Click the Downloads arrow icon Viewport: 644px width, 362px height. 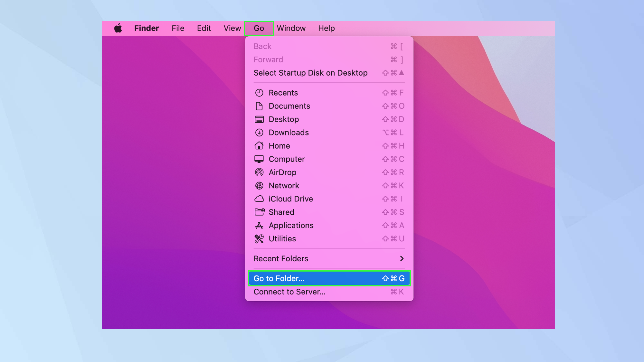[259, 133]
